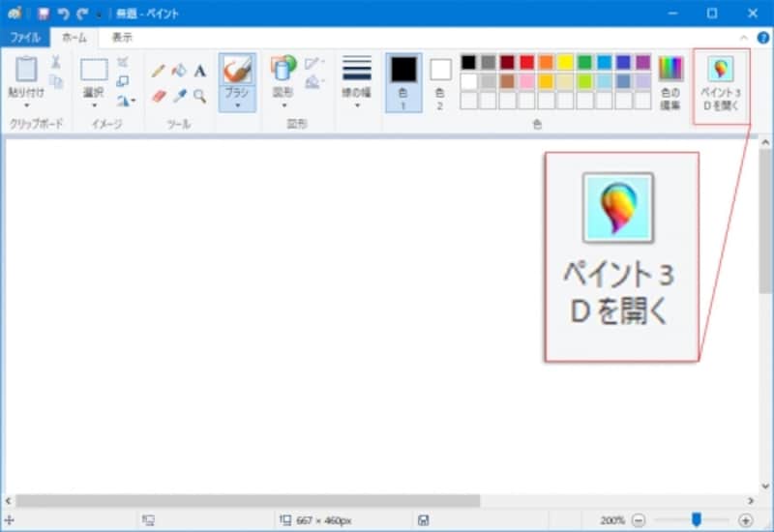Viewport: 774px width, 532px height.
Task: Pick the green color swatch
Action: point(584,62)
